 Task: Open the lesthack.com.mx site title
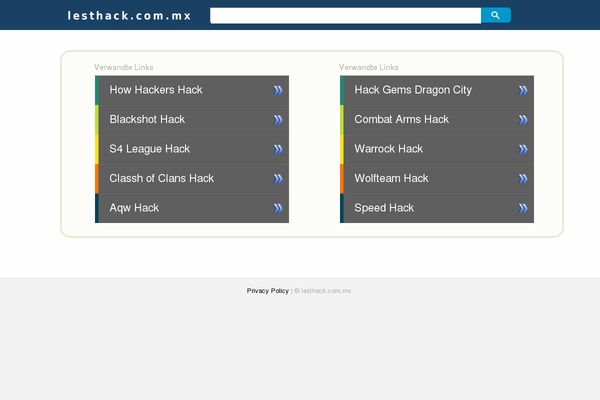click(129, 16)
